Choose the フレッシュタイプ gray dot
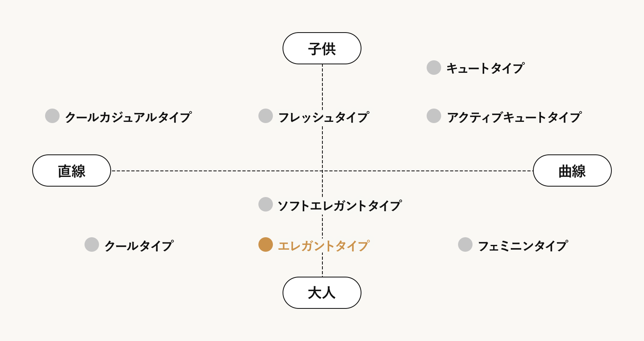 266,116
